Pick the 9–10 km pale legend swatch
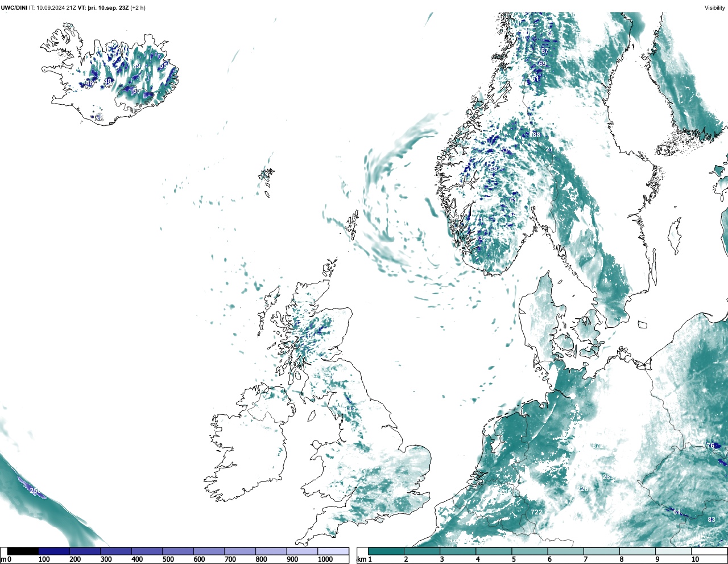The height and width of the screenshot is (564, 728). [x=675, y=551]
